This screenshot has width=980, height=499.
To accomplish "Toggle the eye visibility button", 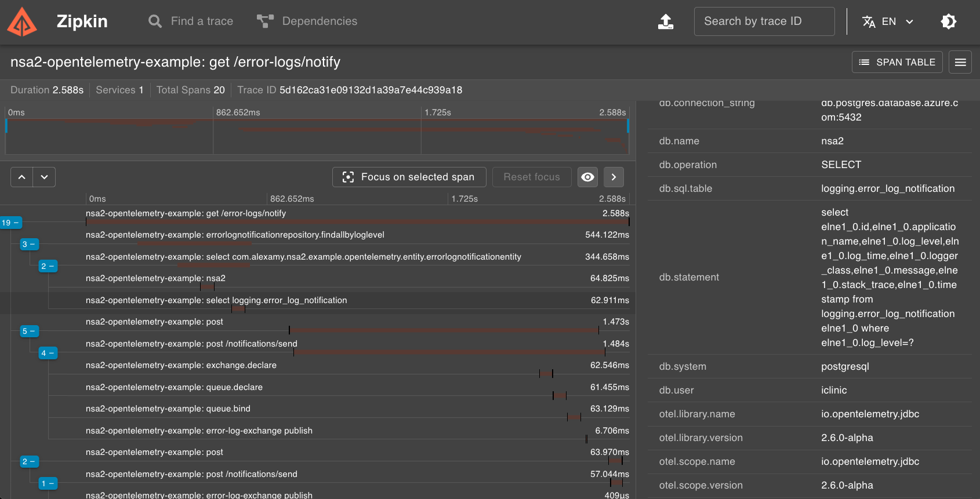I will (587, 177).
